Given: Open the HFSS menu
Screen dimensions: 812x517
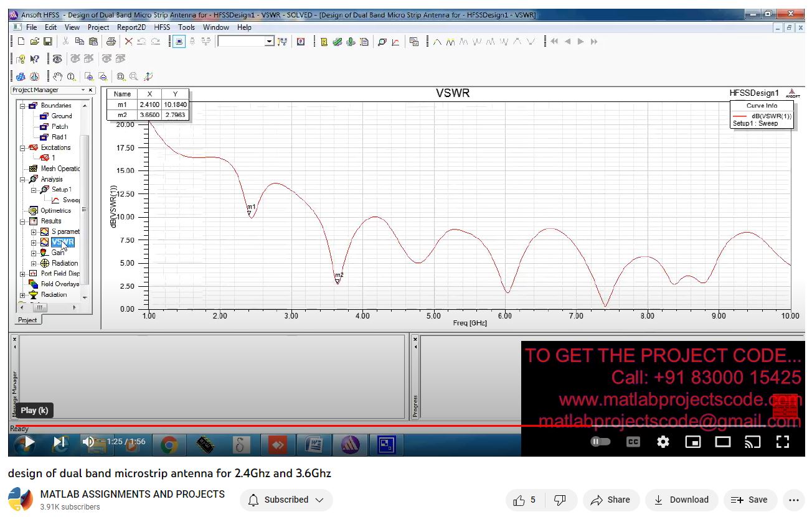Looking at the screenshot, I should (x=162, y=27).
